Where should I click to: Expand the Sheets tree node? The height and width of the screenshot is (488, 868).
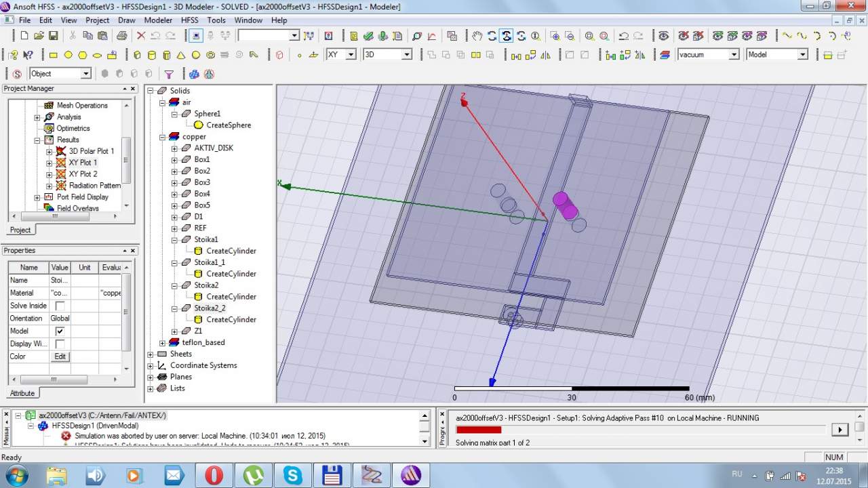coord(151,354)
